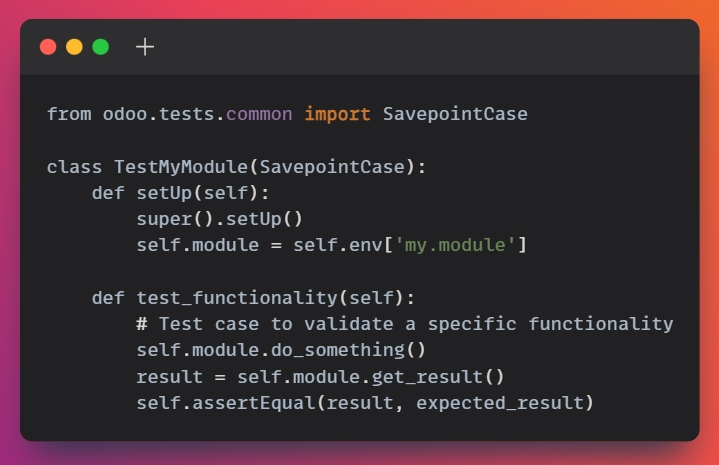Click 'test_functionality' method name
The width and height of the screenshot is (719, 465).
[237, 298]
